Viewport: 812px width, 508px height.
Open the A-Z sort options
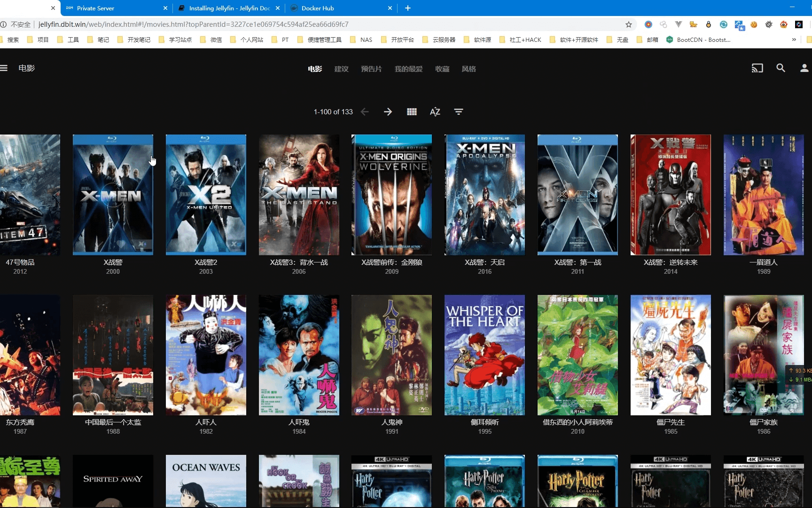coord(435,111)
